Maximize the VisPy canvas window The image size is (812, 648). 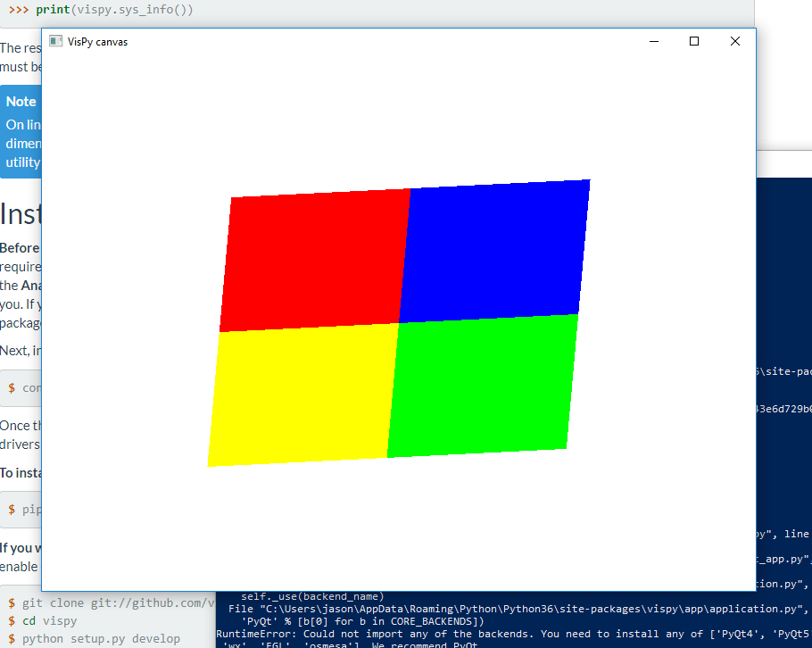pos(694,41)
